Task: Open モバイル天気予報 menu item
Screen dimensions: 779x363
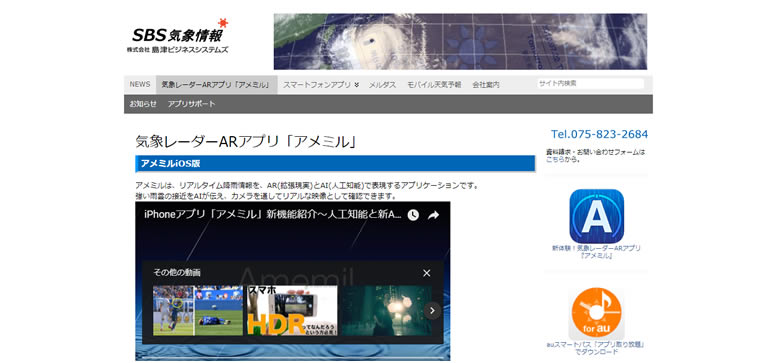Action: pos(434,85)
